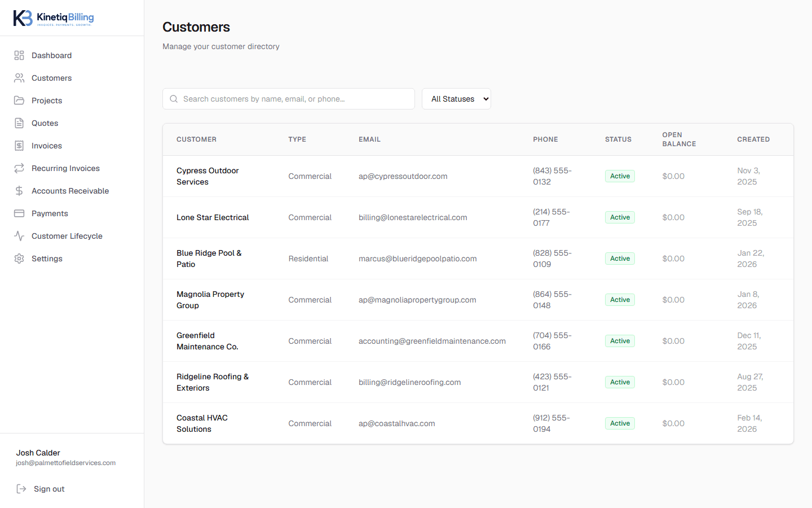Click created date Jan 22, 2026

(x=751, y=259)
